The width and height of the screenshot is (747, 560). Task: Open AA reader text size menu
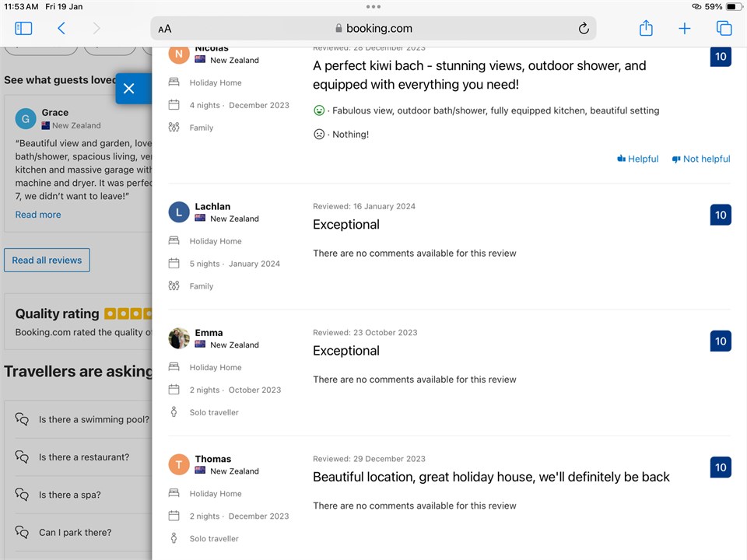point(165,29)
